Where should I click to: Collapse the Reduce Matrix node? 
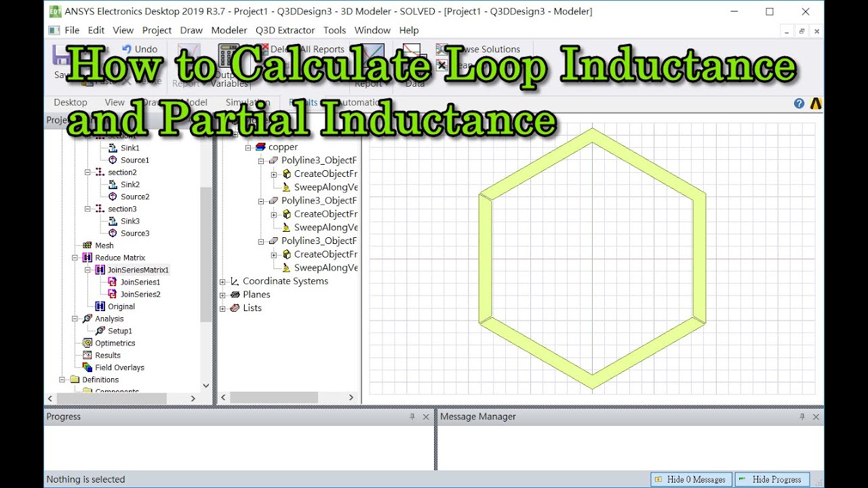(75, 258)
